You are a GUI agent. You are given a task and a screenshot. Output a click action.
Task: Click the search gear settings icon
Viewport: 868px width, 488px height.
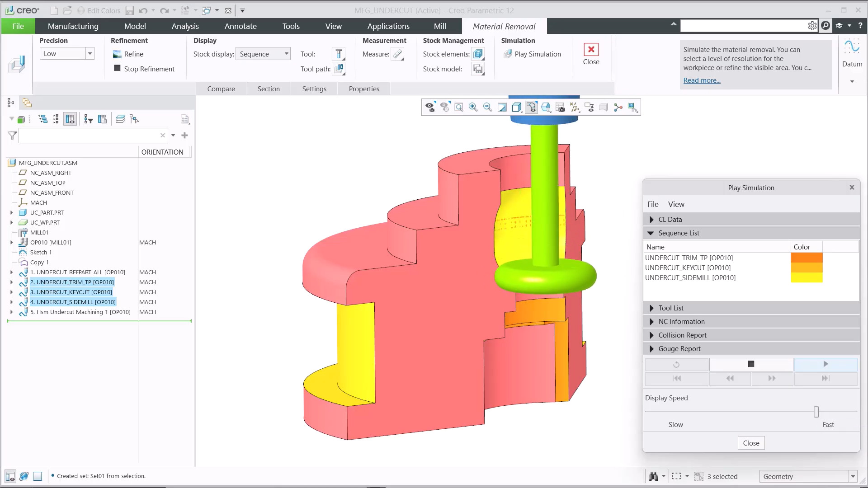point(812,26)
